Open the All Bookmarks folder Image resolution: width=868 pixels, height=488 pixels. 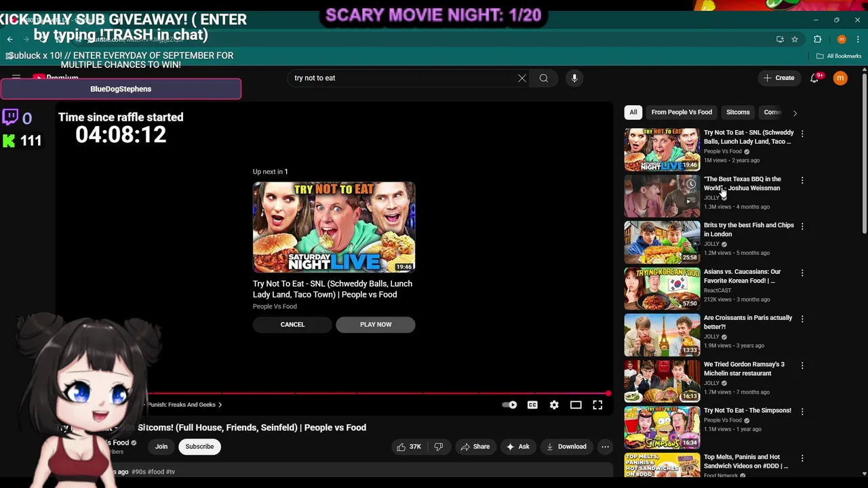(x=839, y=56)
